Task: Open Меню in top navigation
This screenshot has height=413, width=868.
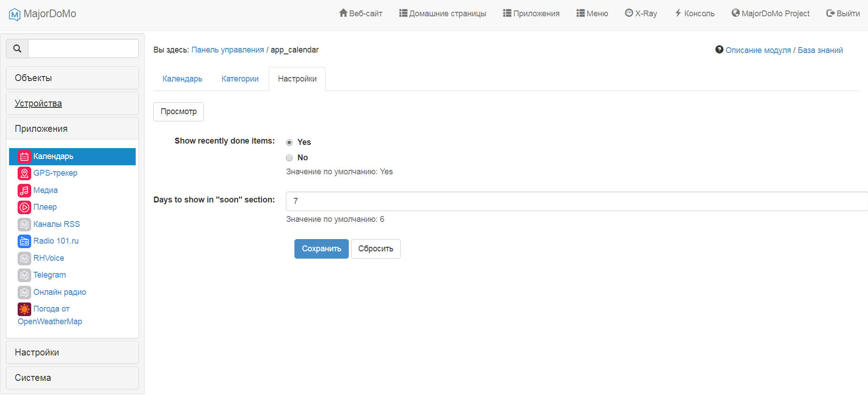Action: tap(592, 14)
